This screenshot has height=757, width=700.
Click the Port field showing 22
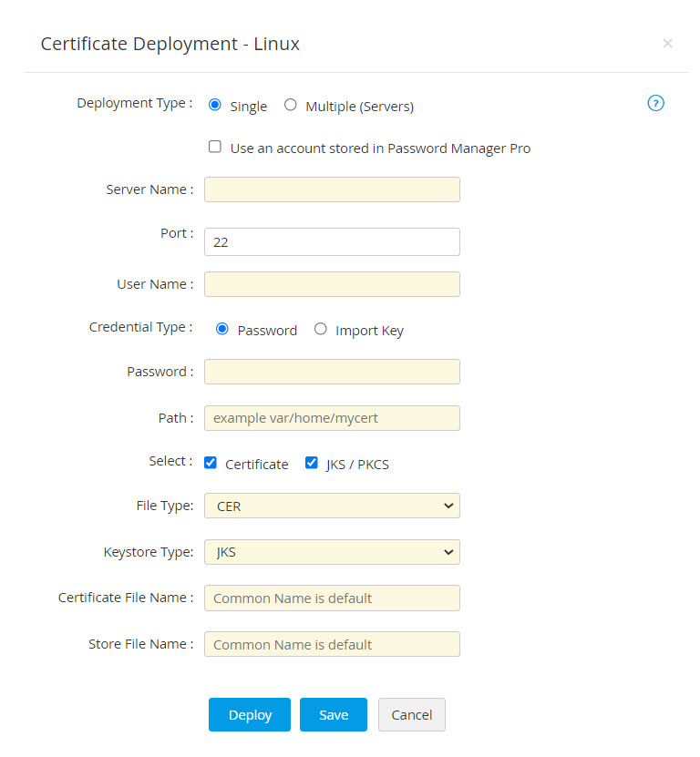pyautogui.click(x=332, y=242)
